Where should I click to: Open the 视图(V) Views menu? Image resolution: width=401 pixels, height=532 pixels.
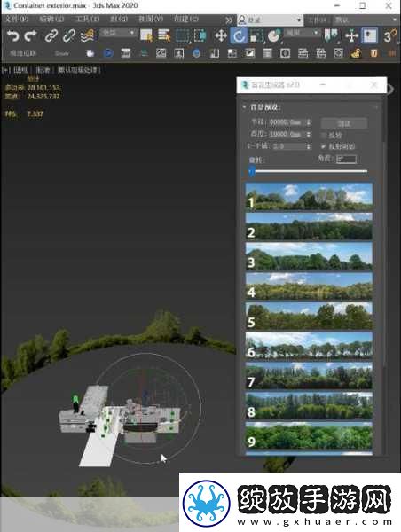click(151, 19)
